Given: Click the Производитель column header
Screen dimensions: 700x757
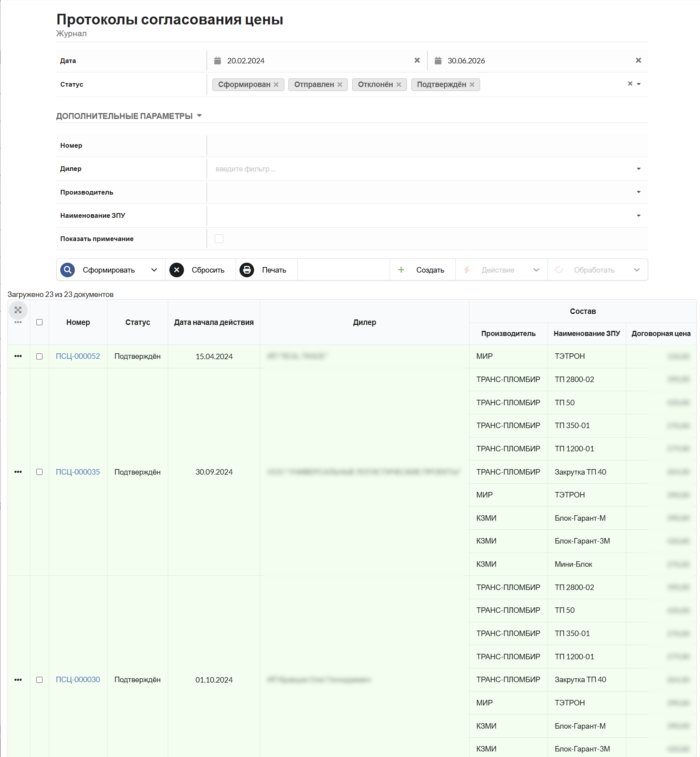Looking at the screenshot, I should click(x=509, y=334).
